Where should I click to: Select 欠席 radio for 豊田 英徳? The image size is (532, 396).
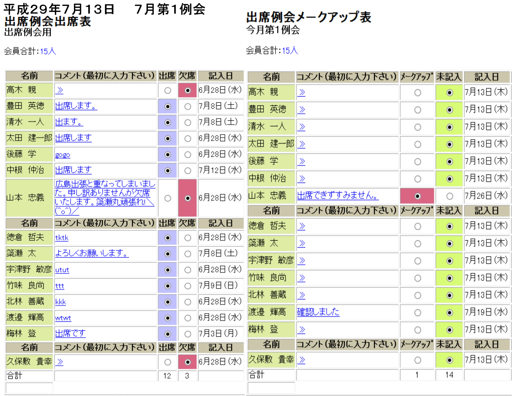(x=187, y=107)
